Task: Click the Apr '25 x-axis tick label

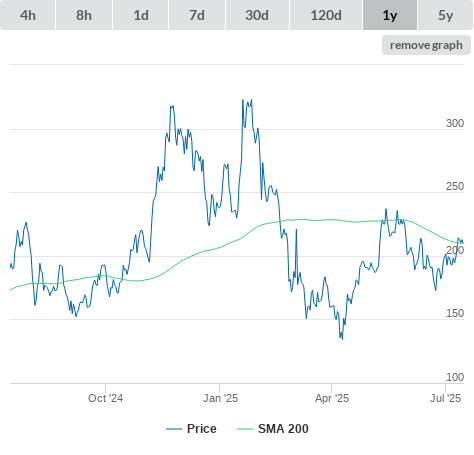Action: (332, 398)
